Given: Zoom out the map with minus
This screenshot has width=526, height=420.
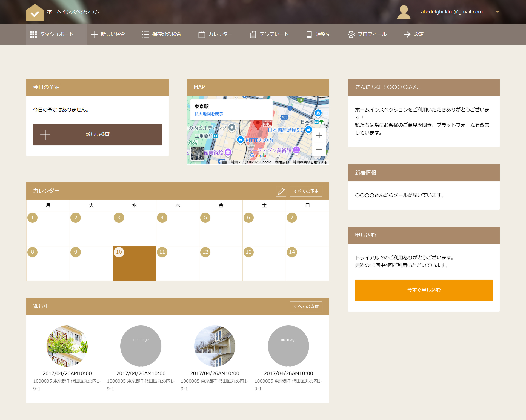Looking at the screenshot, I should click(x=319, y=149).
